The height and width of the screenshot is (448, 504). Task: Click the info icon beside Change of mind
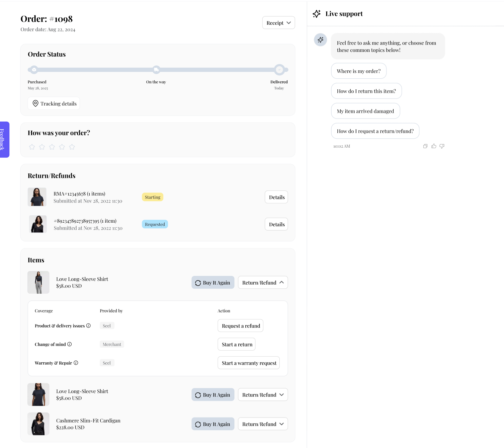tap(70, 344)
